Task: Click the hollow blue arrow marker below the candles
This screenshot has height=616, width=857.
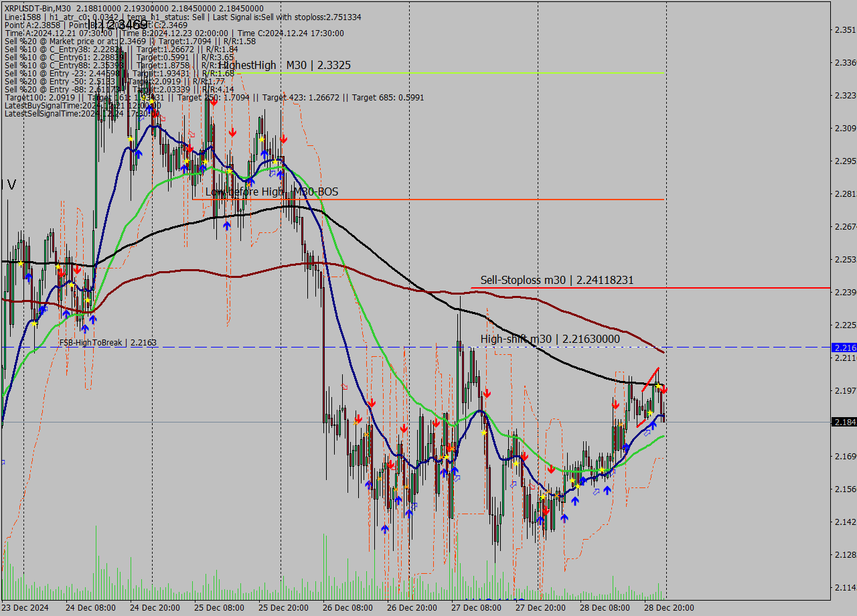Action: coord(647,434)
